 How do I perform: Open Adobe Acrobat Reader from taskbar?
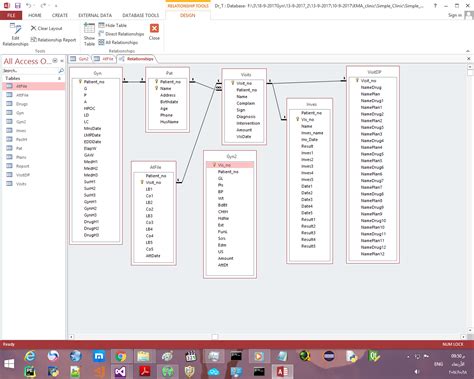(x=144, y=371)
